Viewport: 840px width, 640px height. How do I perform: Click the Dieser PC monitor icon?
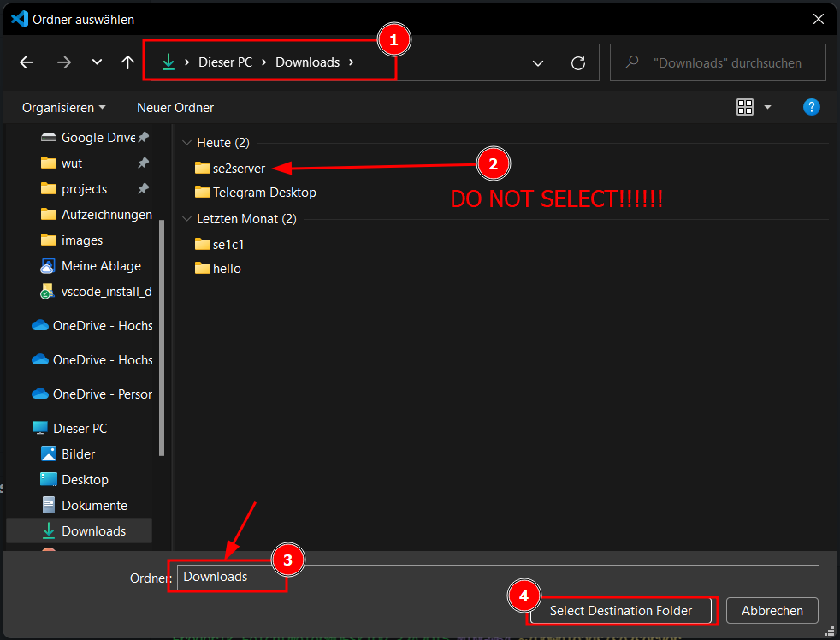[40, 429]
